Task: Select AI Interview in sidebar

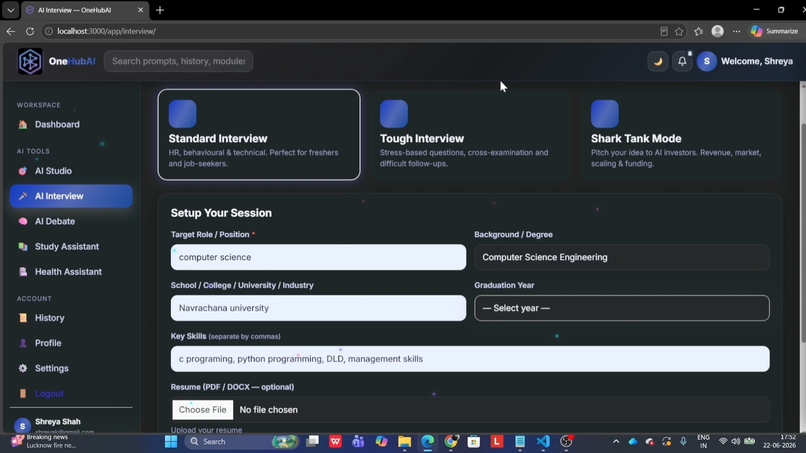Action: coord(71,196)
